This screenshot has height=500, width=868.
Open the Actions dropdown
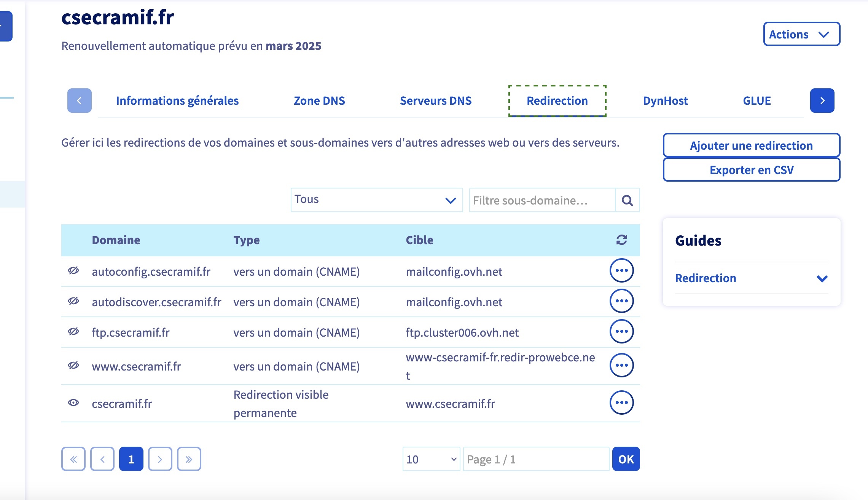[801, 34]
